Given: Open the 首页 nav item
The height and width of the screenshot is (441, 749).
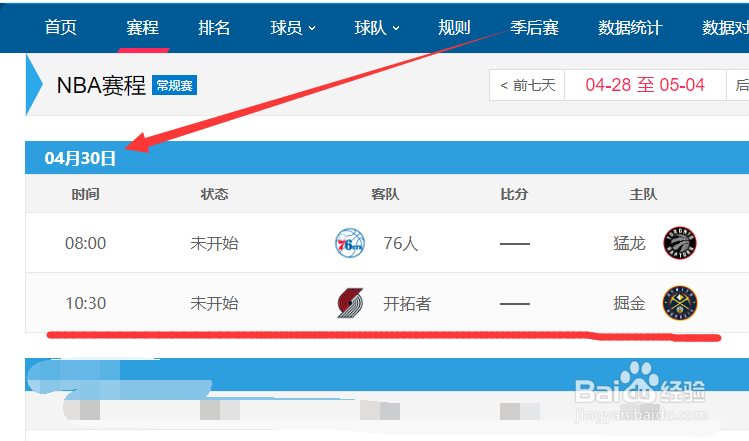Looking at the screenshot, I should click(61, 27).
